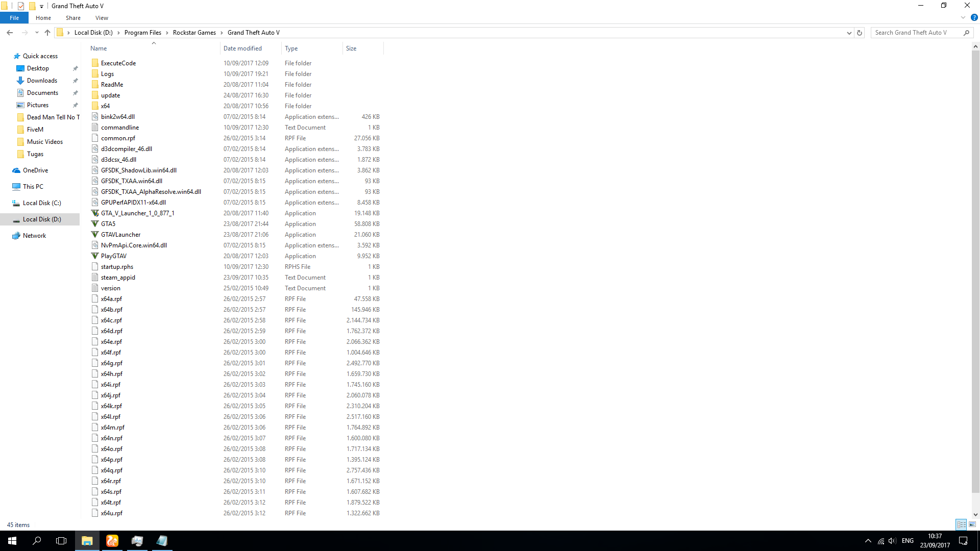Select the update folder icon

95,95
